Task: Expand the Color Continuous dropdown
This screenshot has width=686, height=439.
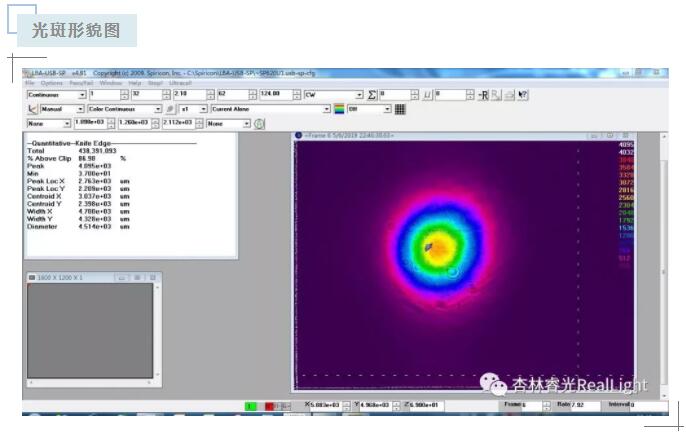Action: click(x=158, y=109)
